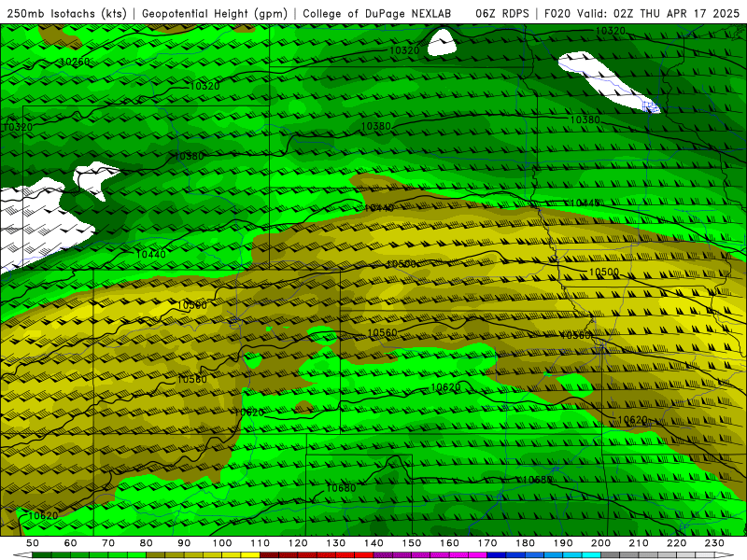Click 'F020 Valid: 02Z THU APR 17 2025'

point(641,14)
